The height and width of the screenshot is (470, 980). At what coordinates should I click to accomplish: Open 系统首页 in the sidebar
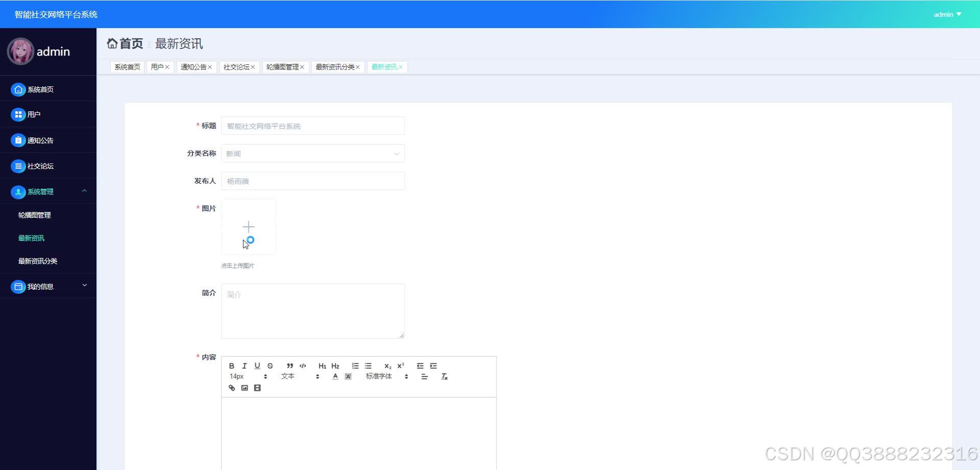click(48, 89)
